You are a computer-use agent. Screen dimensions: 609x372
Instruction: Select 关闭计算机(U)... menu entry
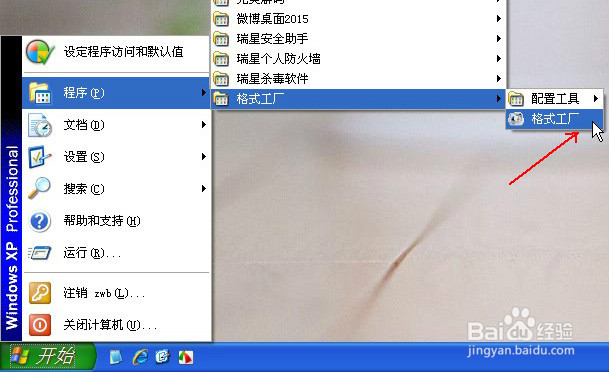(x=117, y=325)
